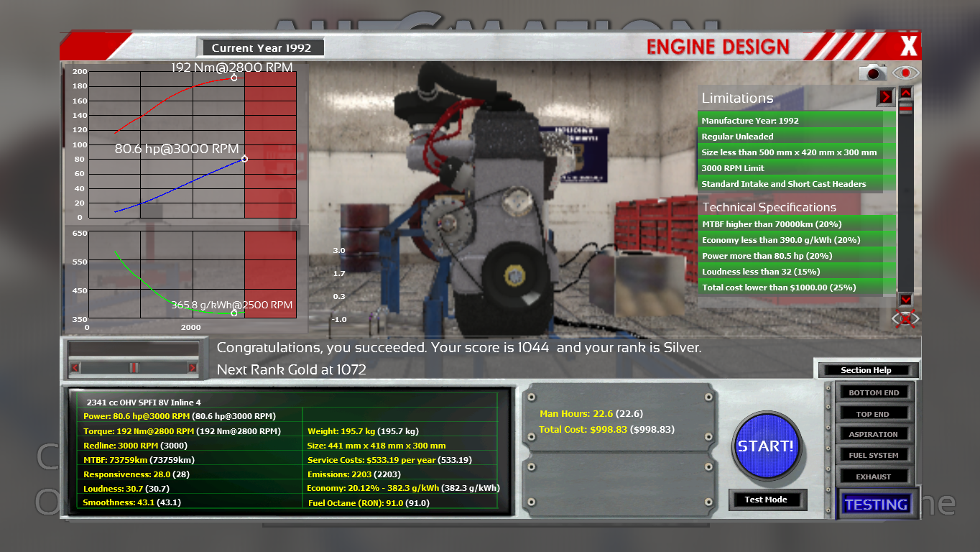
Task: Close Engine Design window with X
Action: click(x=909, y=47)
